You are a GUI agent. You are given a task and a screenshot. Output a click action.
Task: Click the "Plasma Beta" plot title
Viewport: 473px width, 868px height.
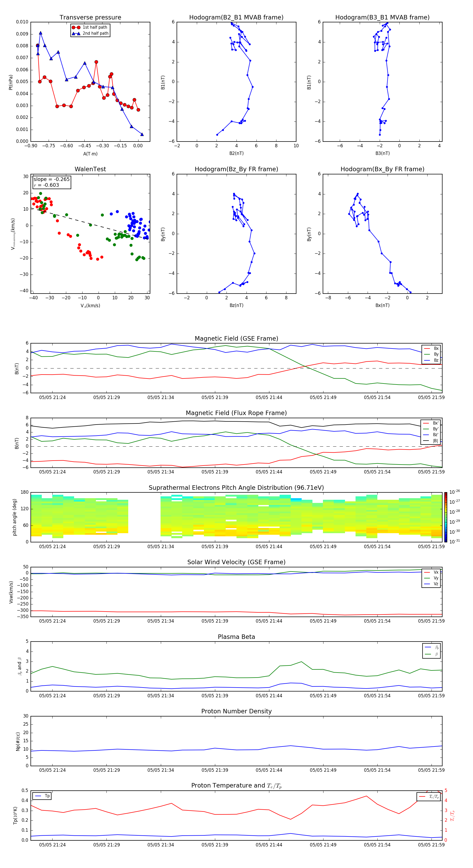(x=236, y=637)
